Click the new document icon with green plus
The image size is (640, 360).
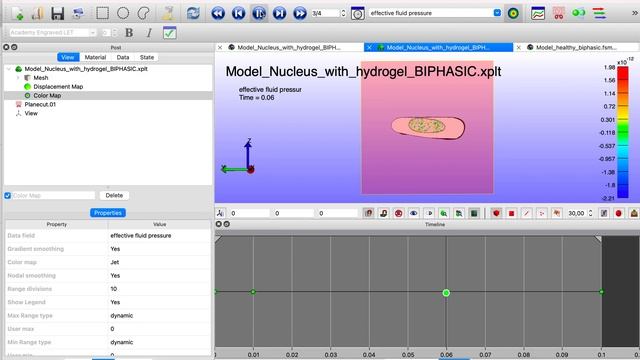(18, 13)
